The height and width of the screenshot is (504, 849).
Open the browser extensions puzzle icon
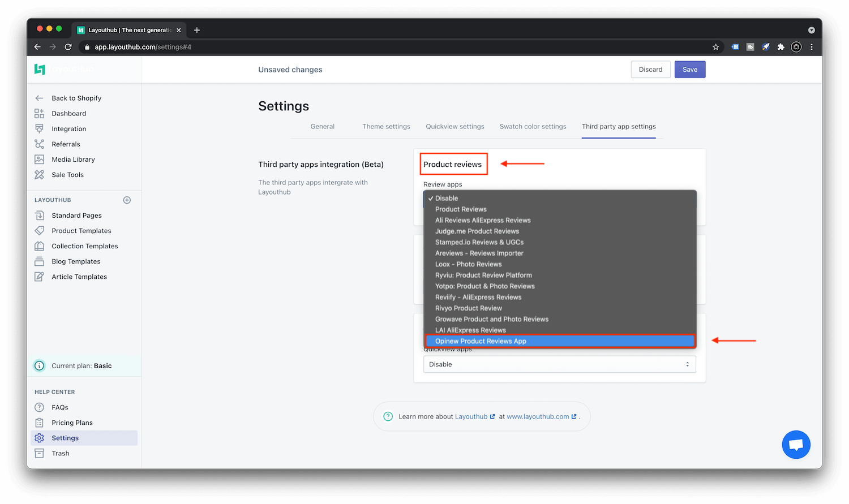(781, 47)
